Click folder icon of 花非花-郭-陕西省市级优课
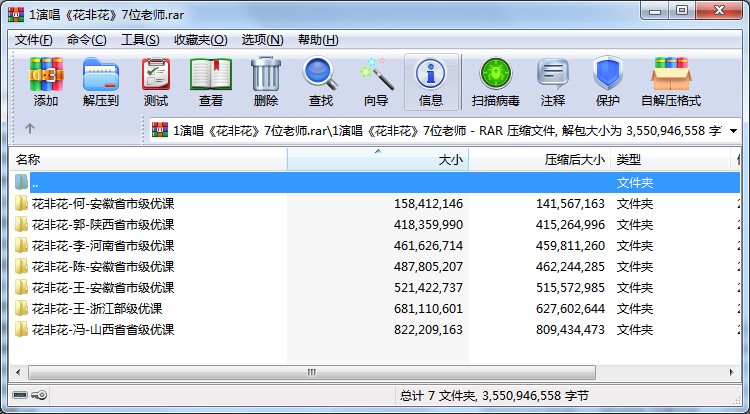The width and height of the screenshot is (750, 414). (x=21, y=225)
